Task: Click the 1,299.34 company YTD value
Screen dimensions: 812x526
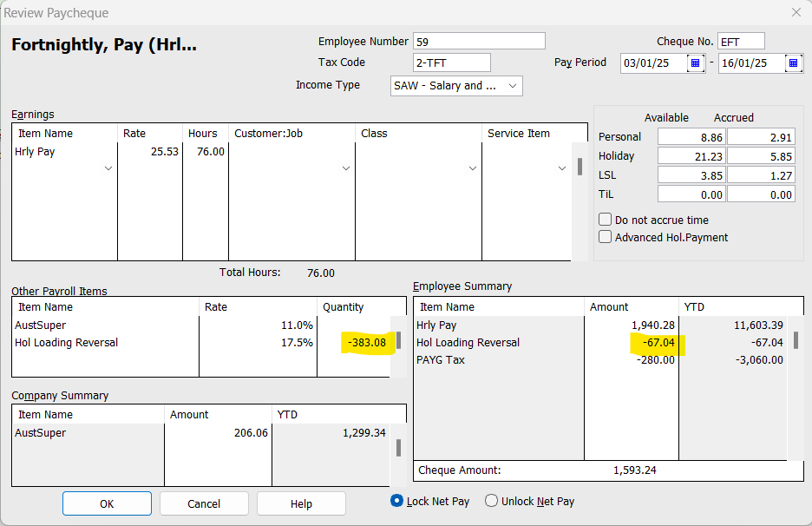Action: coord(364,433)
